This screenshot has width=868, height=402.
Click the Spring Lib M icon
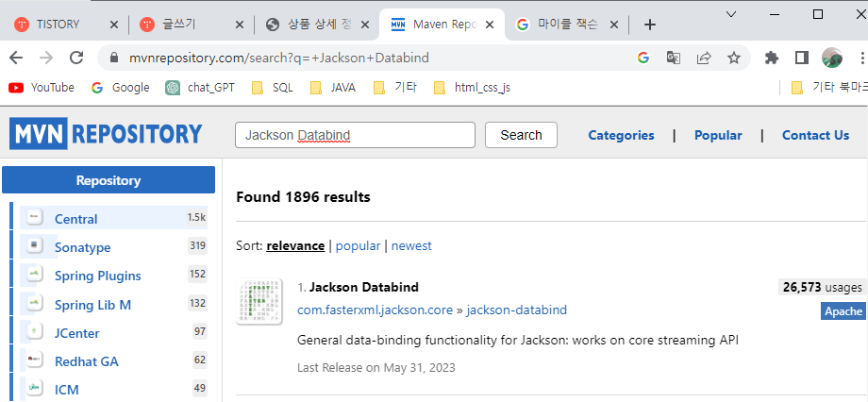click(x=35, y=303)
